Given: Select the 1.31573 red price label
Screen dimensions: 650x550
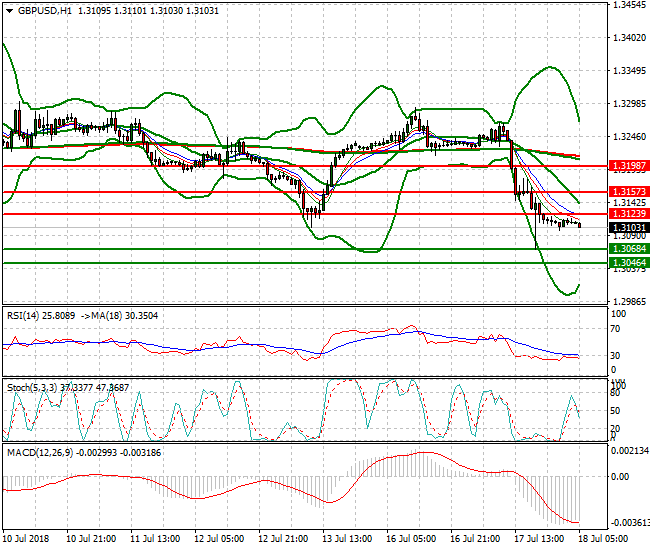Looking at the screenshot, I should [x=630, y=191].
